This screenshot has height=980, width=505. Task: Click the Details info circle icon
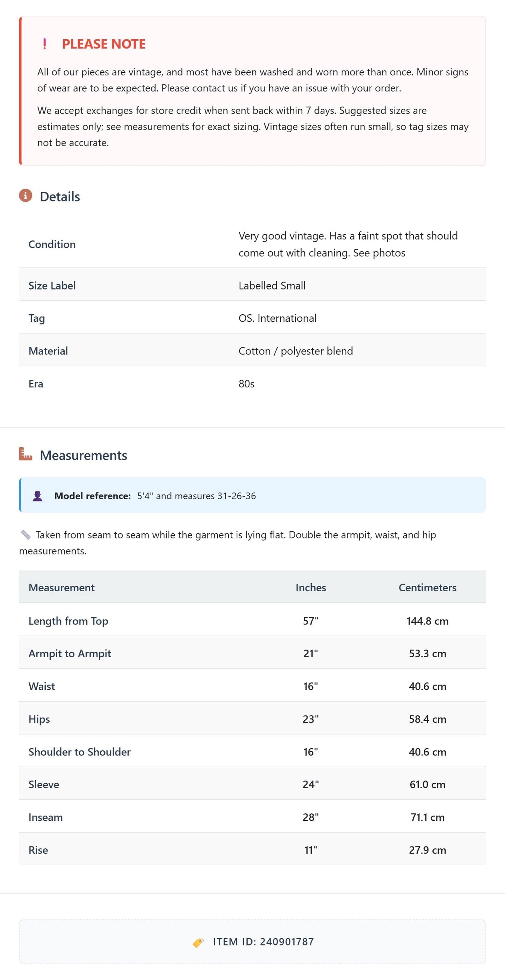[26, 196]
